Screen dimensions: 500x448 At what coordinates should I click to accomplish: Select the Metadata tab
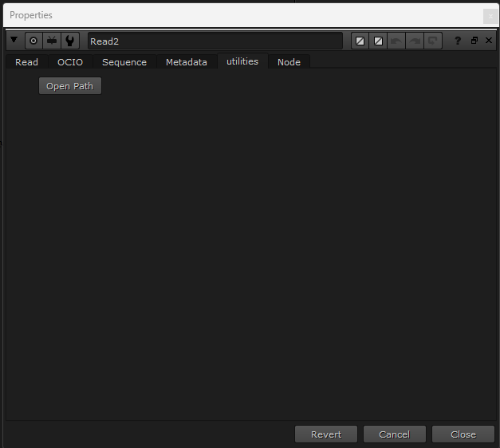point(186,62)
